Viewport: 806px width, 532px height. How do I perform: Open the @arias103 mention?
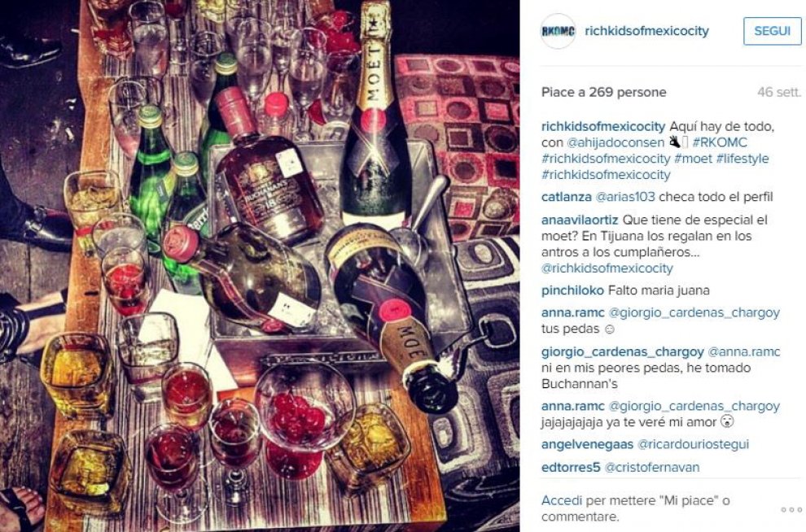pyautogui.click(x=625, y=197)
